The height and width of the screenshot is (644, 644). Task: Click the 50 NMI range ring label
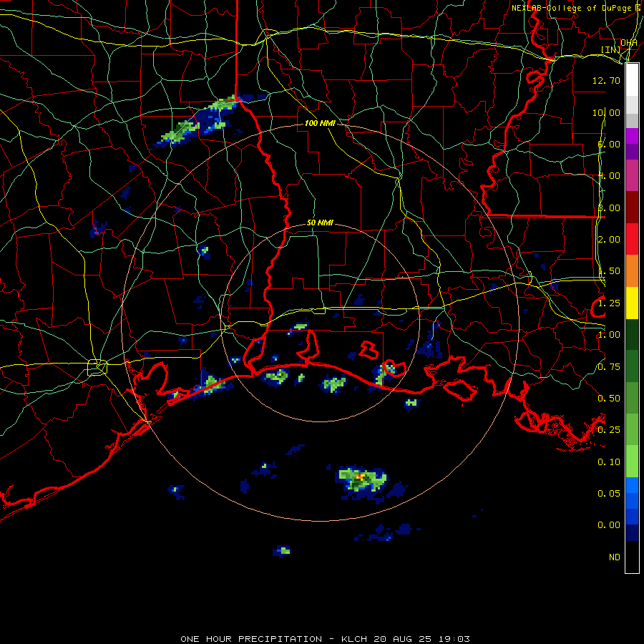coord(320,223)
